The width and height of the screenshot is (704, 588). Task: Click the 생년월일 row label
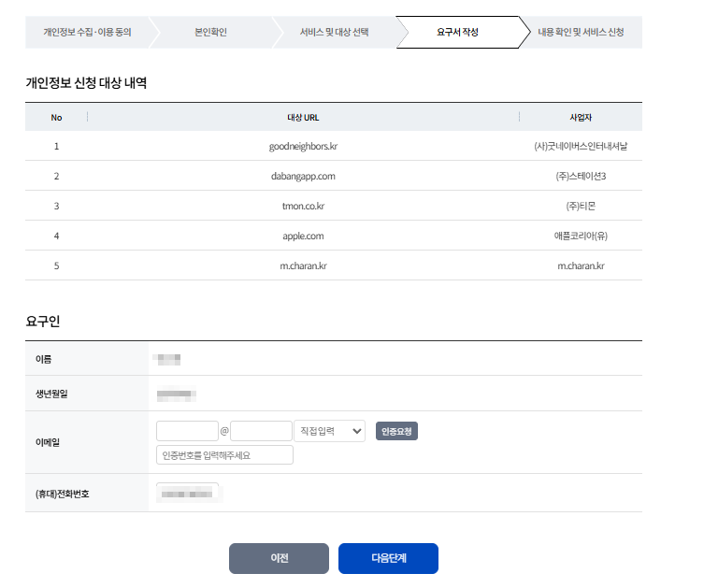pyautogui.click(x=51, y=394)
